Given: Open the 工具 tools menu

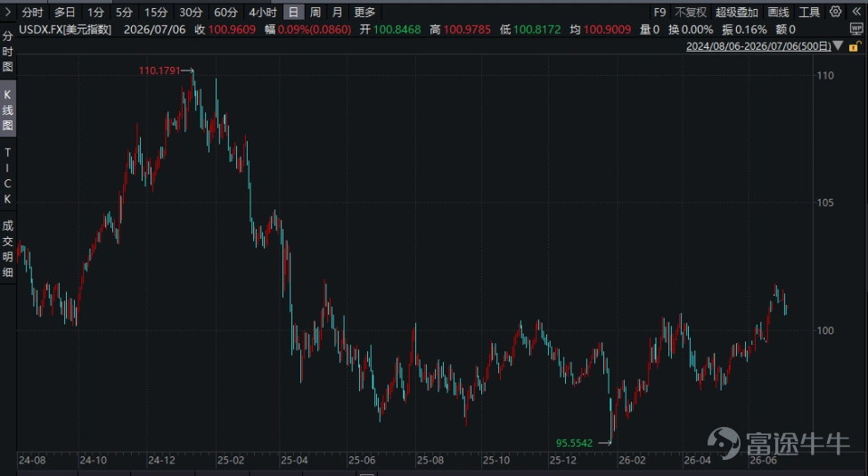Looking at the screenshot, I should pos(809,12).
